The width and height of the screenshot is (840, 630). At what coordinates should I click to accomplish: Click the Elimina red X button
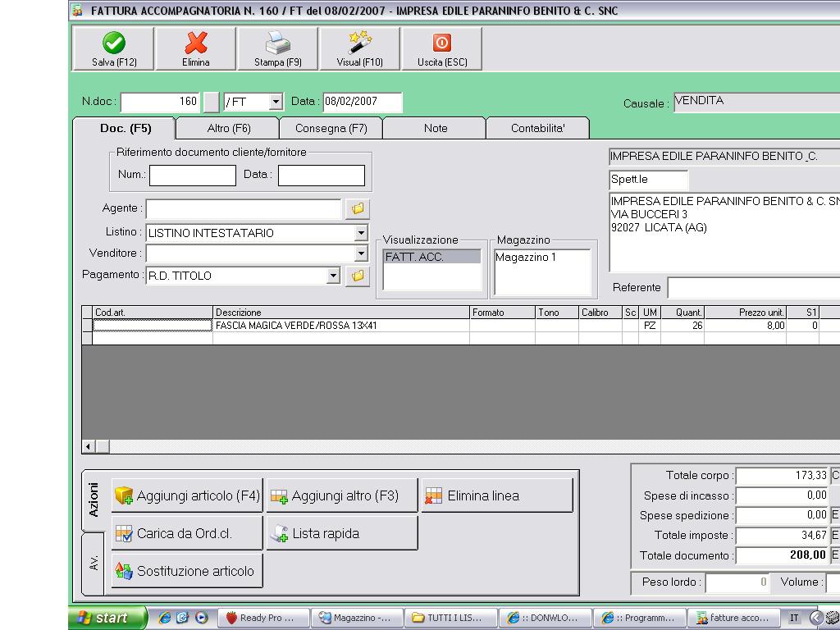tap(195, 49)
